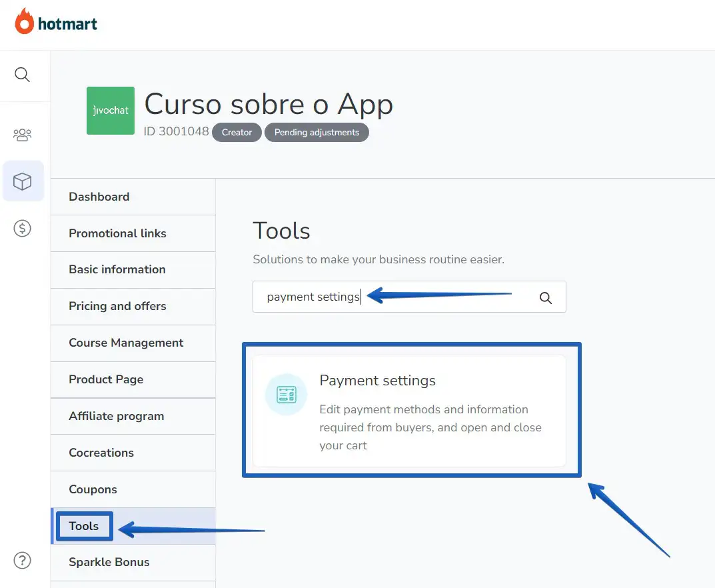
Task: Open Sparkle Bonus section
Action: pos(133,563)
